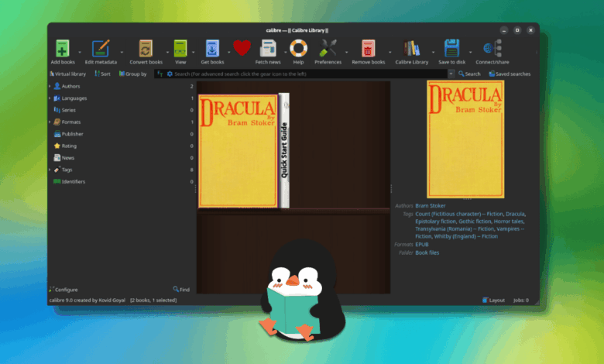Open the Book files folder link

[x=427, y=253]
